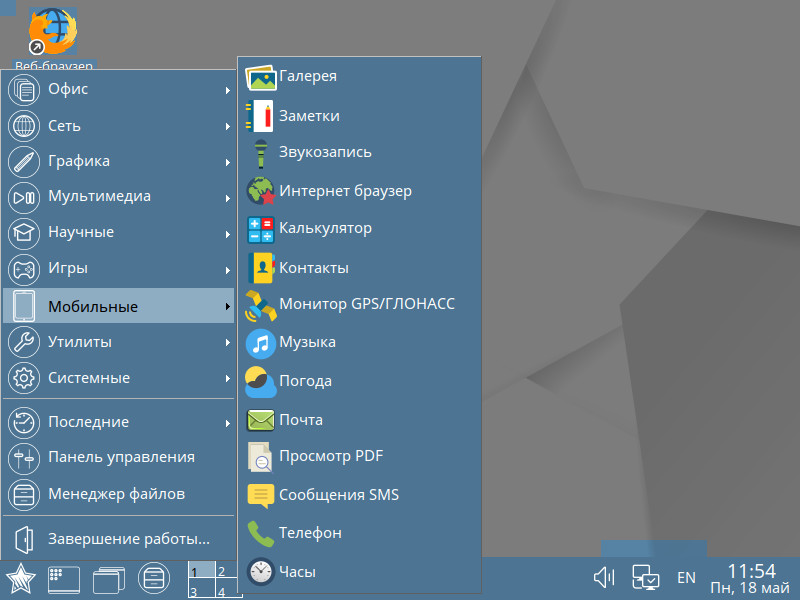This screenshot has width=800, height=600.
Task: Click the Контакты label text
Action: coord(314,268)
